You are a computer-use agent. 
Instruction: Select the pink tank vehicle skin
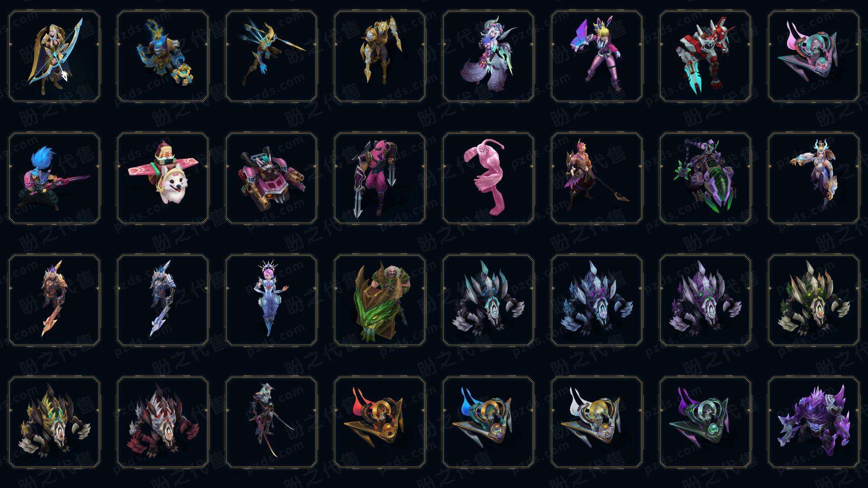pos(271,178)
